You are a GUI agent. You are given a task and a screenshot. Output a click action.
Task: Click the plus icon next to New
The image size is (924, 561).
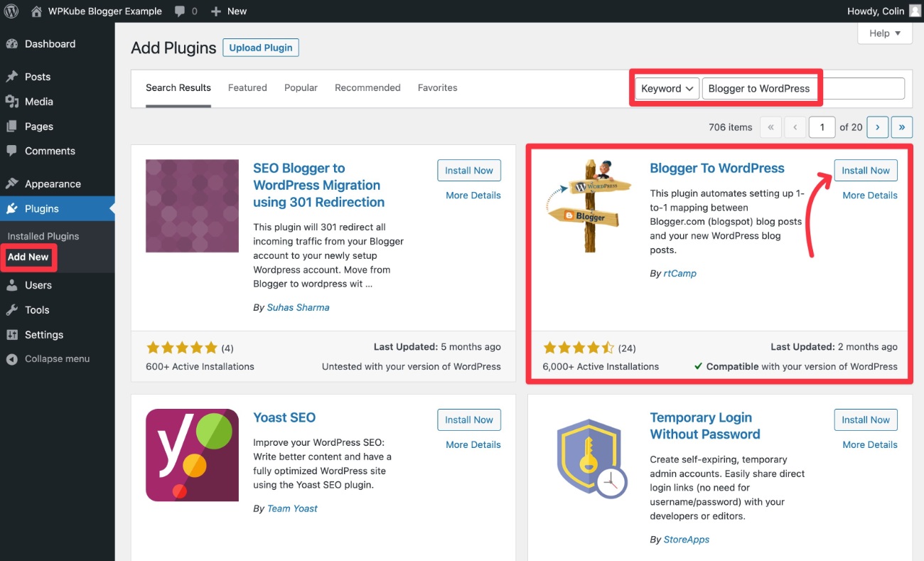[x=217, y=11]
